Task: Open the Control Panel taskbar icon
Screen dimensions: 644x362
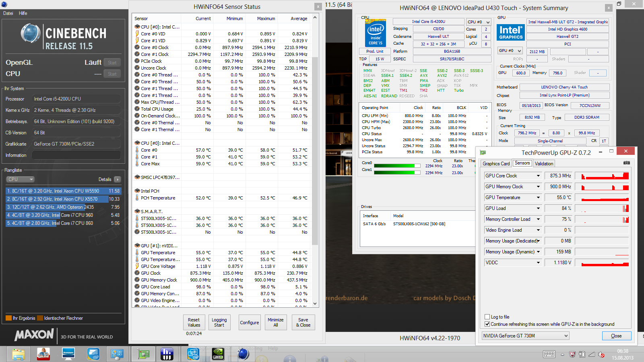Action: coord(117,354)
